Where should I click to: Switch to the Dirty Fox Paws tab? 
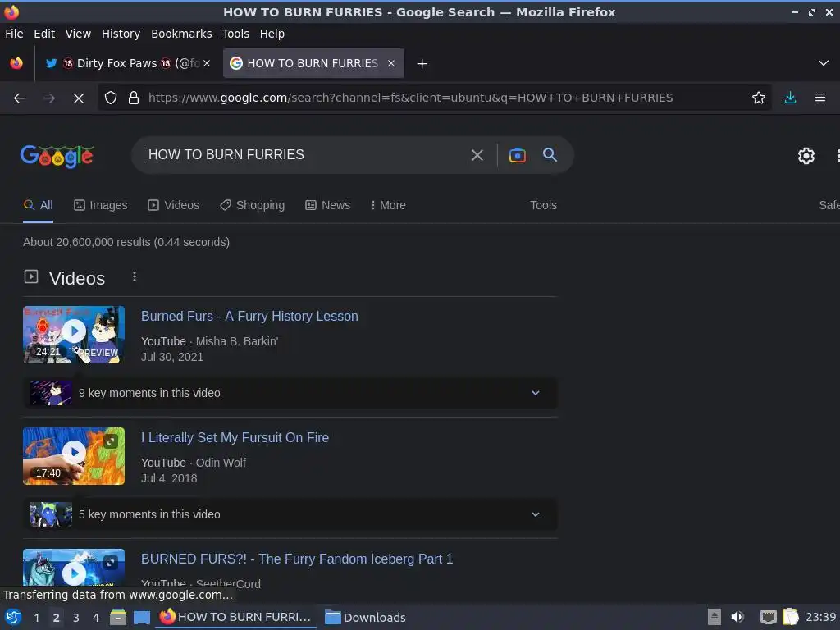click(127, 63)
